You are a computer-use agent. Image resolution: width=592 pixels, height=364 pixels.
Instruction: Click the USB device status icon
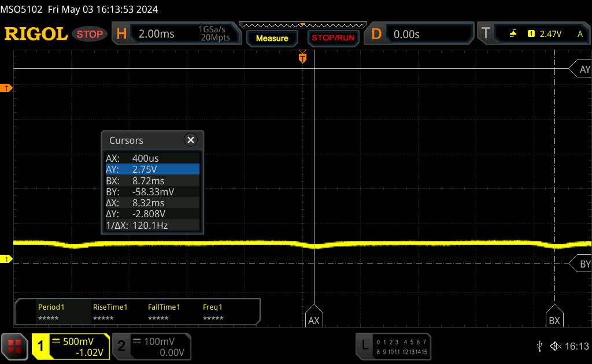pos(539,346)
